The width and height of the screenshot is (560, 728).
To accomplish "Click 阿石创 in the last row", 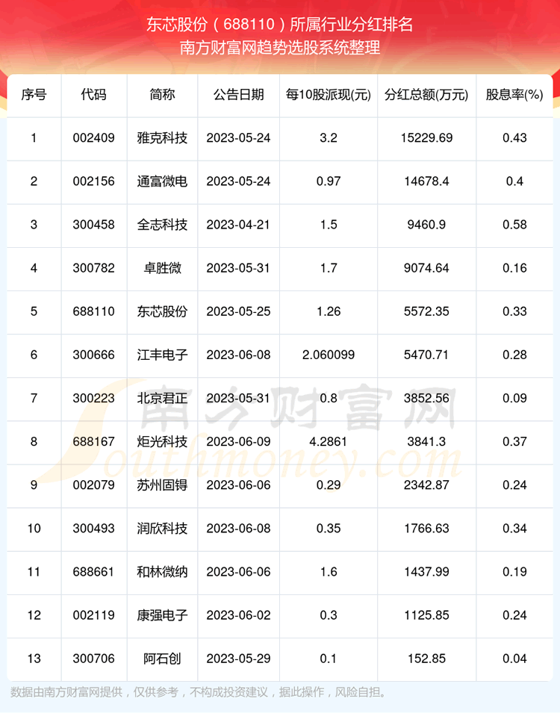I will click(x=162, y=659).
